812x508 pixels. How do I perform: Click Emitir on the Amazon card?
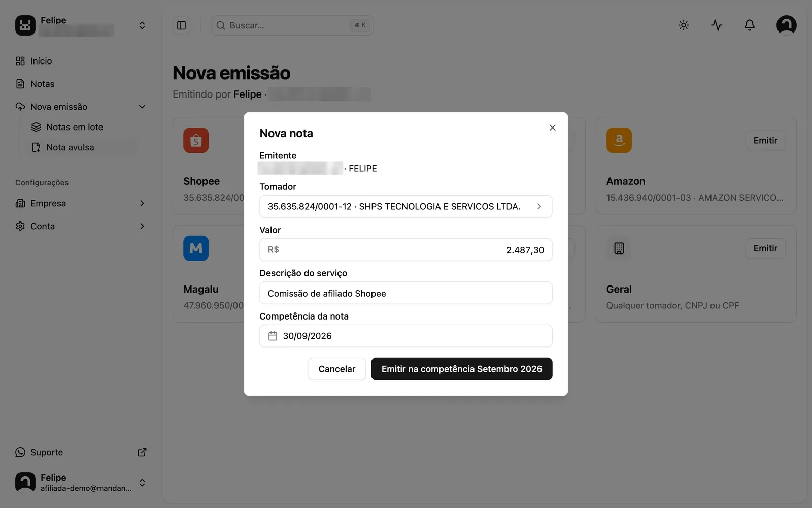pos(765,140)
